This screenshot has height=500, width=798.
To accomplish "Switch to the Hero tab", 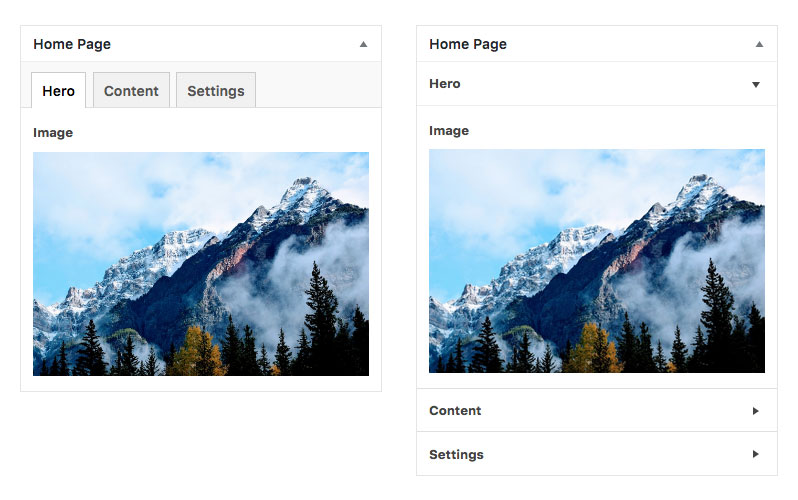I will tap(59, 91).
